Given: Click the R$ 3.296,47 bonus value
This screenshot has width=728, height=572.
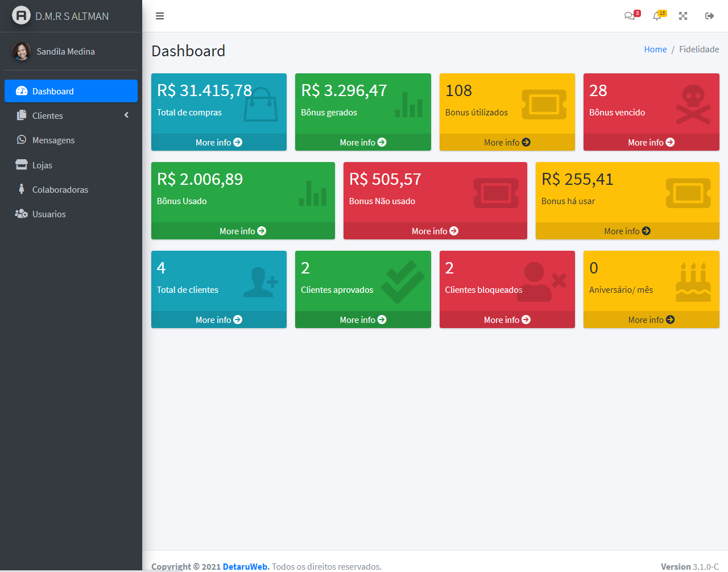Looking at the screenshot, I should [344, 90].
